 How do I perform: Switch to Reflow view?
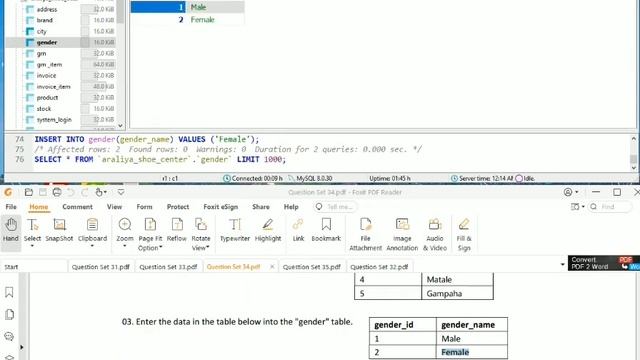click(177, 230)
